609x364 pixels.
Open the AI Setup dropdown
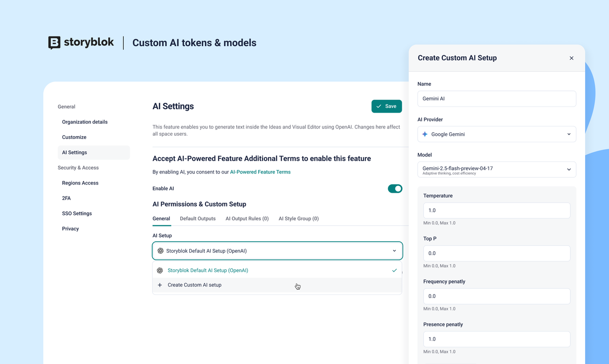click(x=277, y=250)
